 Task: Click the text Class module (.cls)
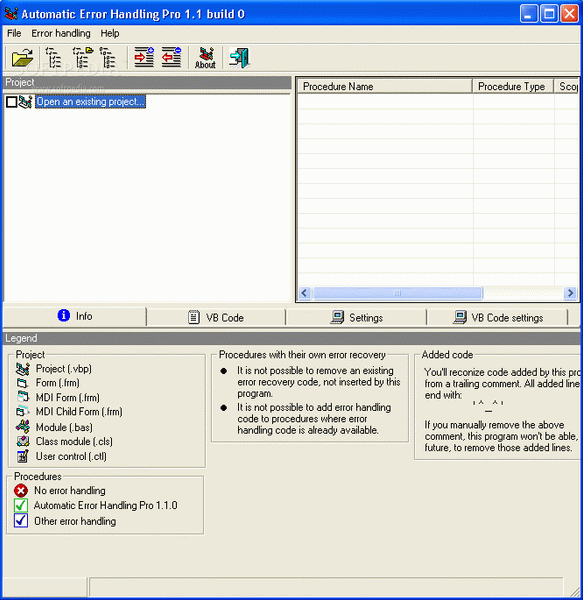tap(74, 442)
